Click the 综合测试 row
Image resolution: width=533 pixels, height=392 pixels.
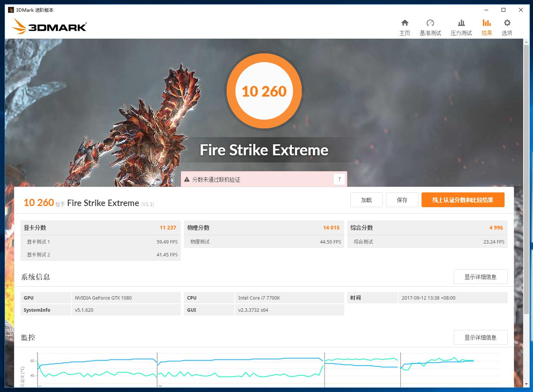[x=427, y=242]
